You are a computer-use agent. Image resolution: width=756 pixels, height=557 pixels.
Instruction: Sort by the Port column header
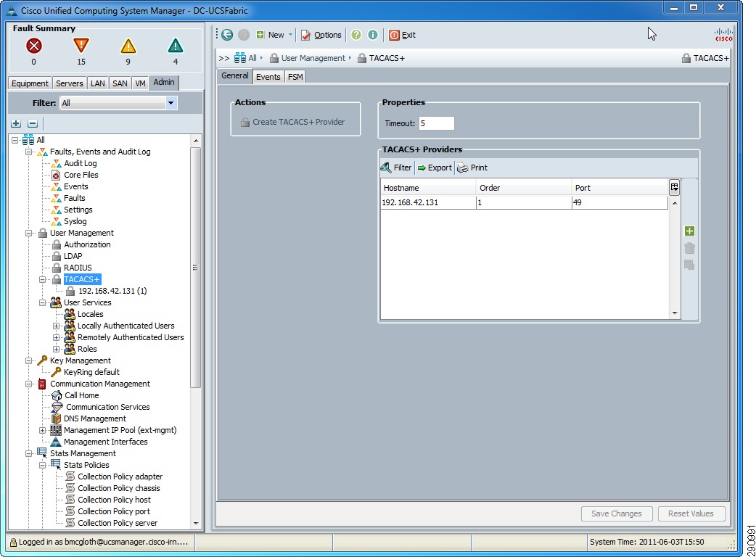[x=620, y=188]
